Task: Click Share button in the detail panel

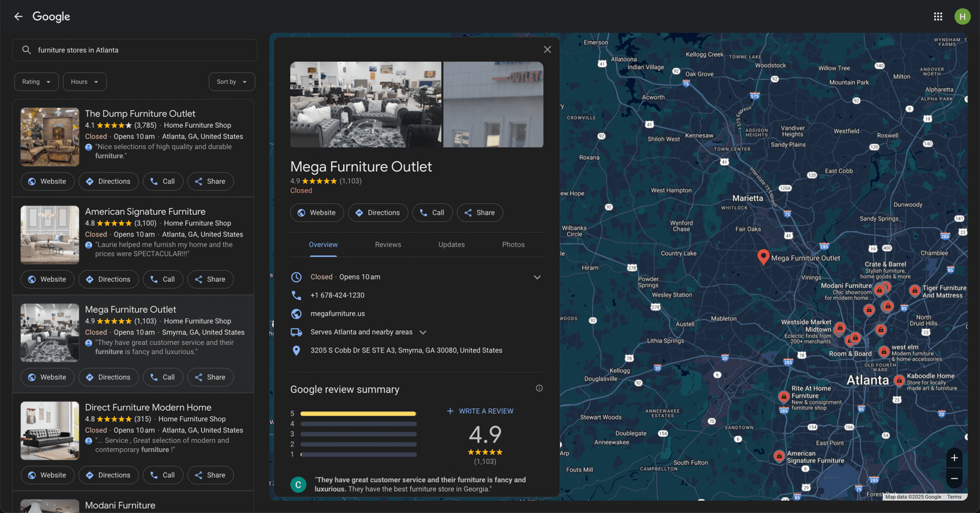Action: (x=480, y=212)
